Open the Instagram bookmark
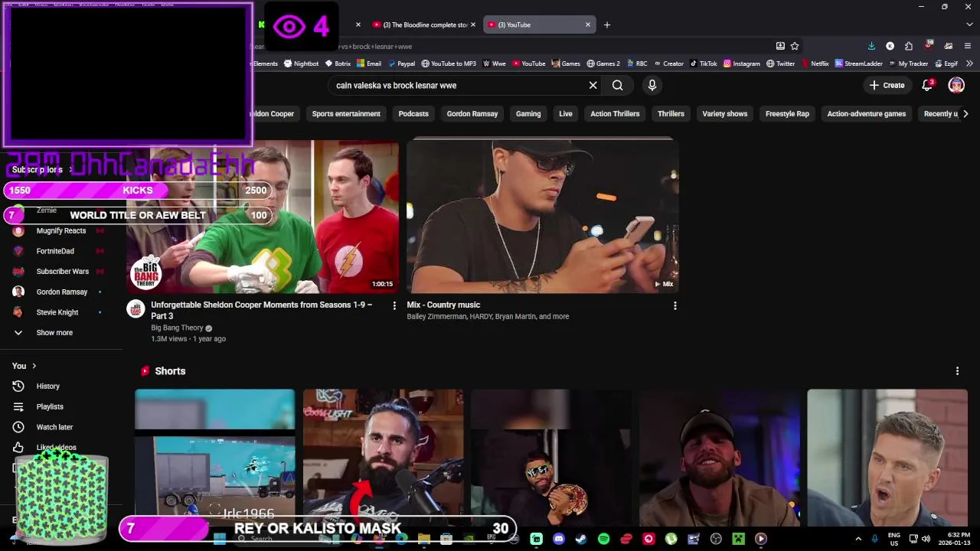The image size is (980, 551). tap(742, 64)
